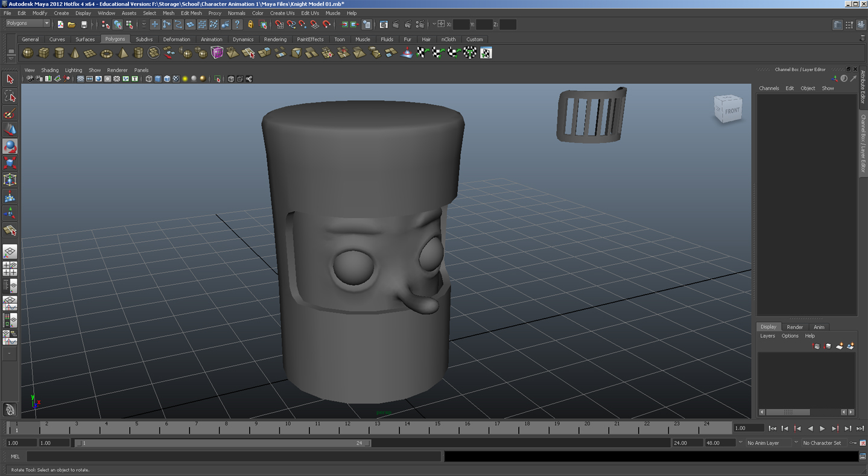This screenshot has width=868, height=476.
Task: Save the scene using the save icon
Action: click(x=84, y=24)
